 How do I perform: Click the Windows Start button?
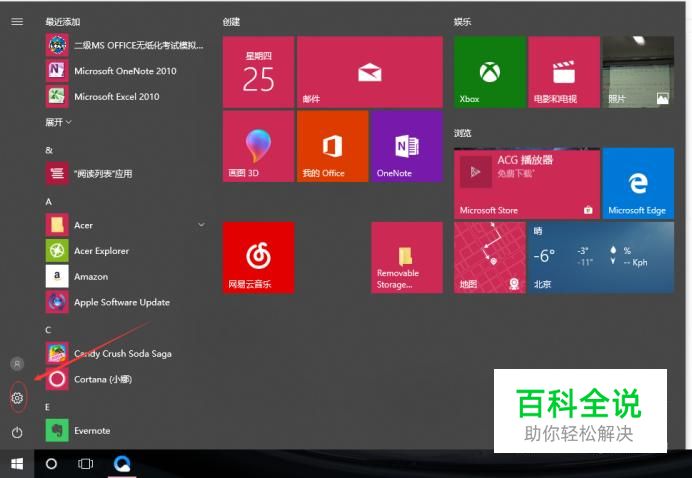(x=17, y=464)
